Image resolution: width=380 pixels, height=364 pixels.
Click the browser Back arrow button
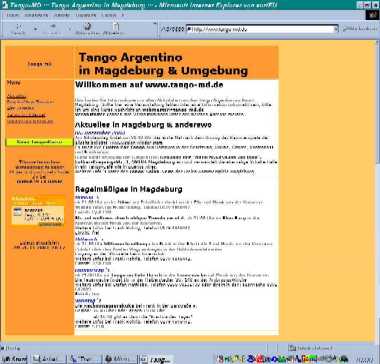(18, 29)
